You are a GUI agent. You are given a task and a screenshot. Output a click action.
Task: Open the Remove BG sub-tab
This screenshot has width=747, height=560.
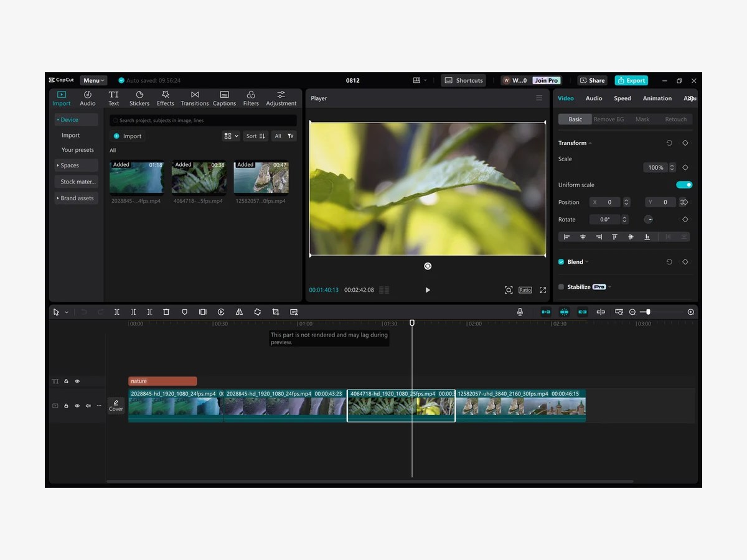[x=609, y=119]
